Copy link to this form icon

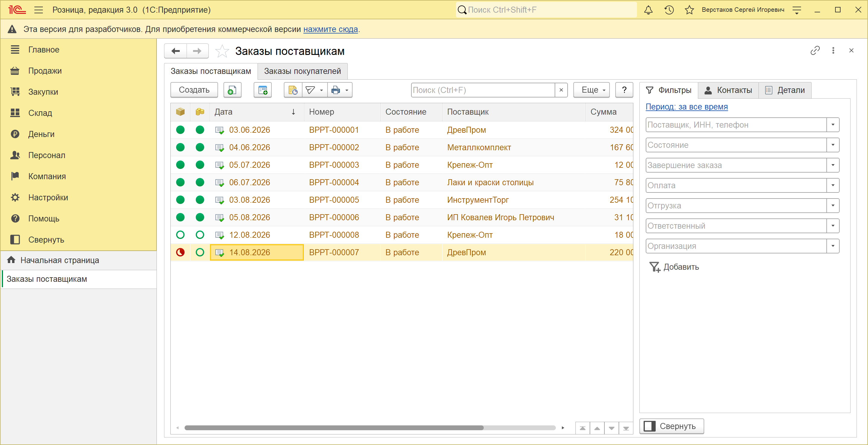pos(815,51)
